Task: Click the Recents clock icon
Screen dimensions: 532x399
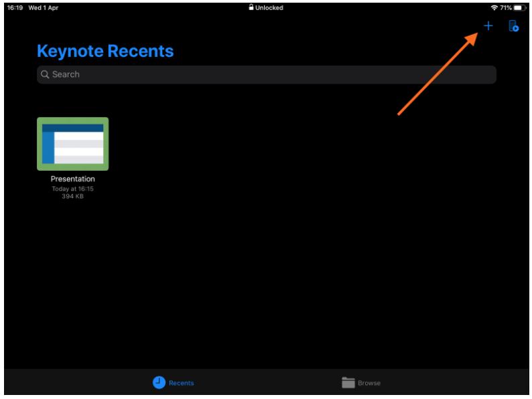Action: [159, 382]
